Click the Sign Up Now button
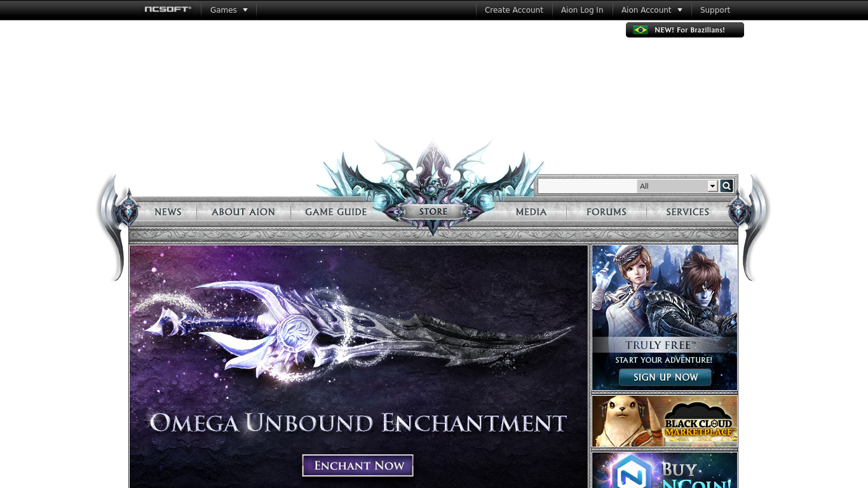Screen dimensions: 868x488 pos(665,377)
